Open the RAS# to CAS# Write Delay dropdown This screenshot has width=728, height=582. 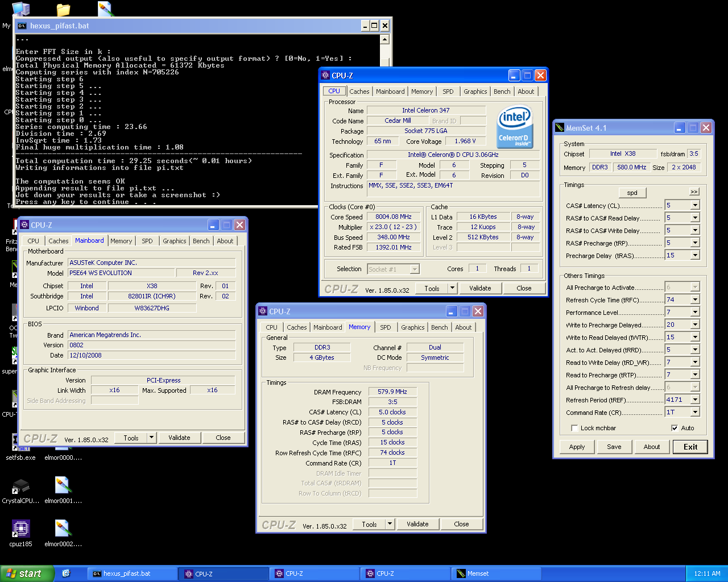pyautogui.click(x=695, y=230)
